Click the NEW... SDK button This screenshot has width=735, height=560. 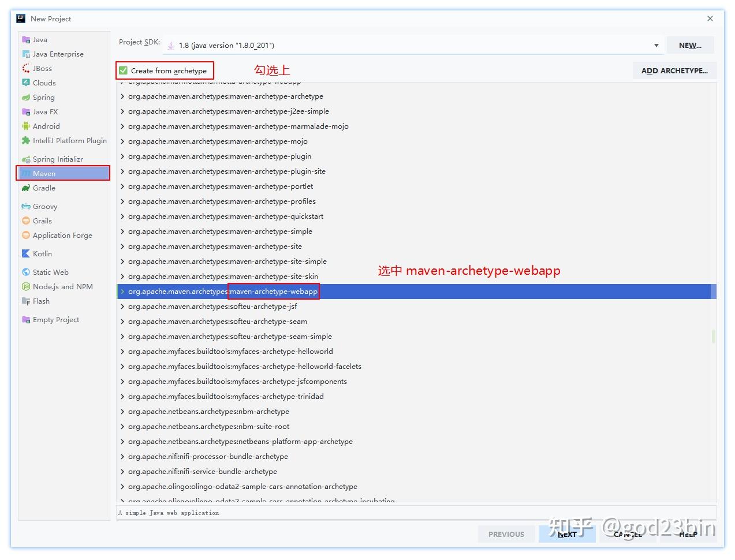690,45
